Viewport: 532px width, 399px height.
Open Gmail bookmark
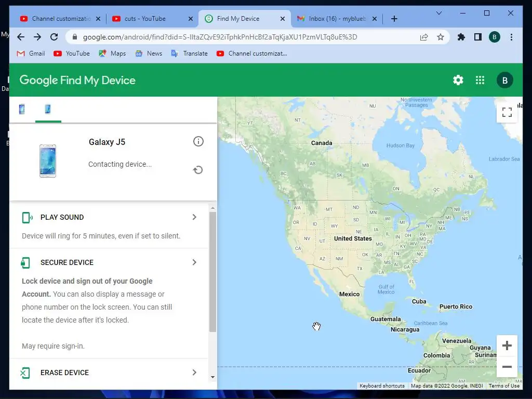(x=31, y=54)
